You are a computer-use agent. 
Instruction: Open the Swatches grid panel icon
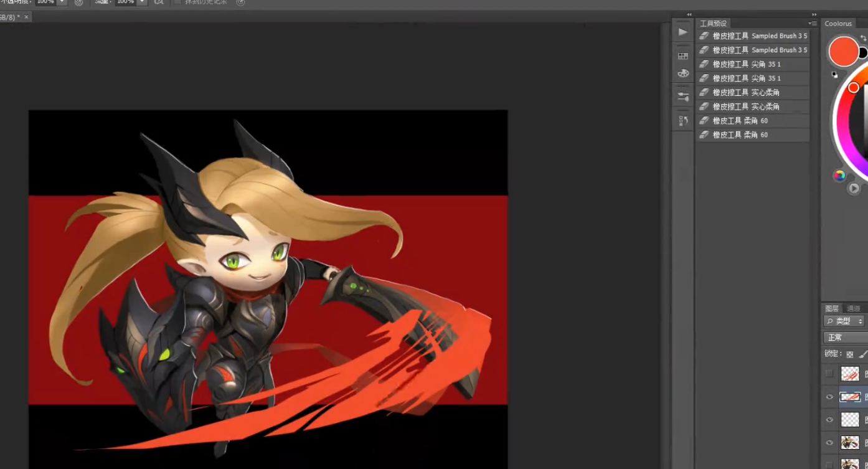click(683, 56)
